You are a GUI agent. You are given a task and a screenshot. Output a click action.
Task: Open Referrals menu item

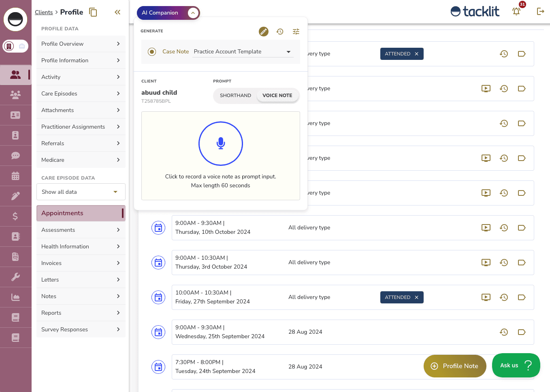coord(81,143)
